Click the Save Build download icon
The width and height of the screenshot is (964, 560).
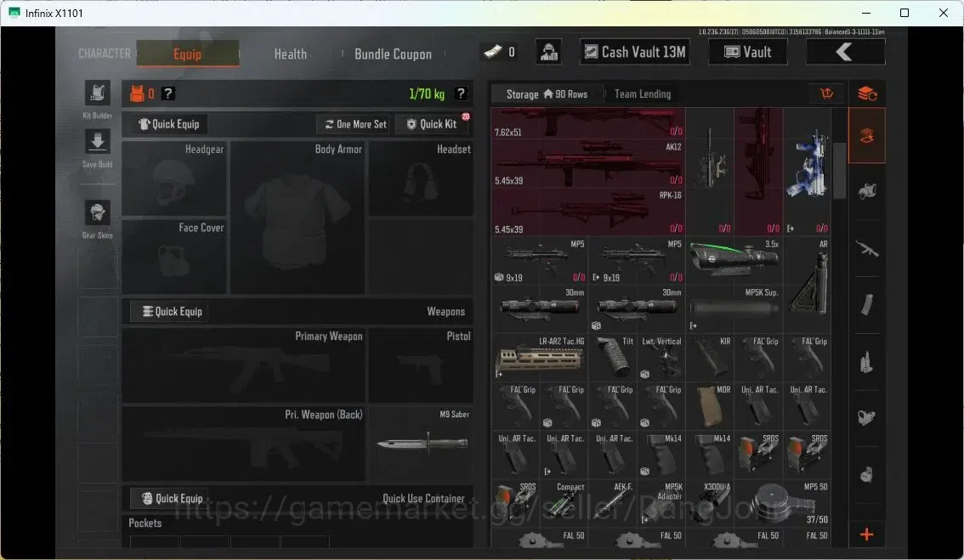[x=97, y=142]
